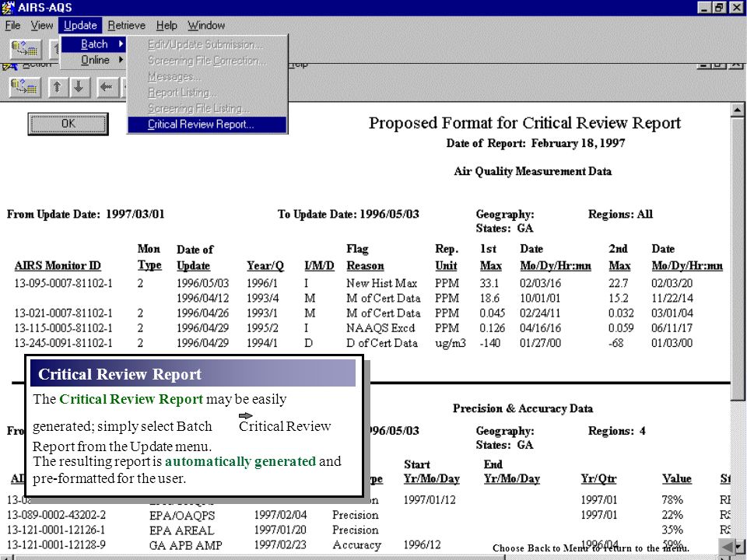Click the EPA AREAL cell
Screen dimensions: 747x560
coord(181,530)
